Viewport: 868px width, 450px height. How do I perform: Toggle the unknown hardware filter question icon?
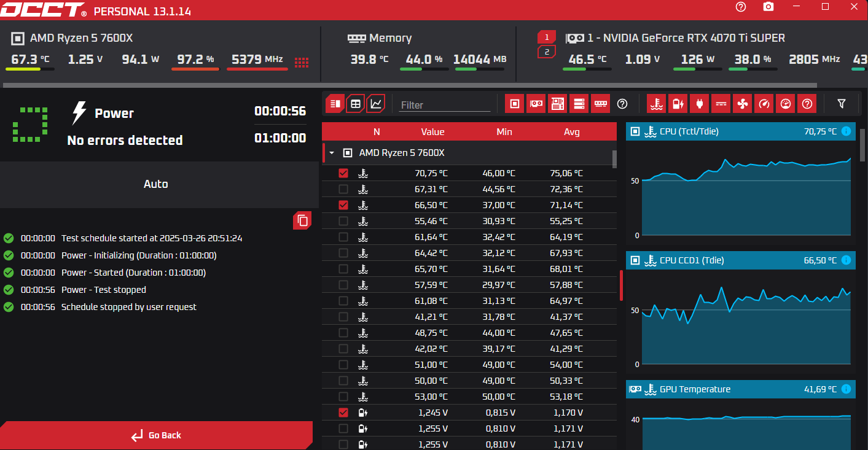[x=622, y=104]
